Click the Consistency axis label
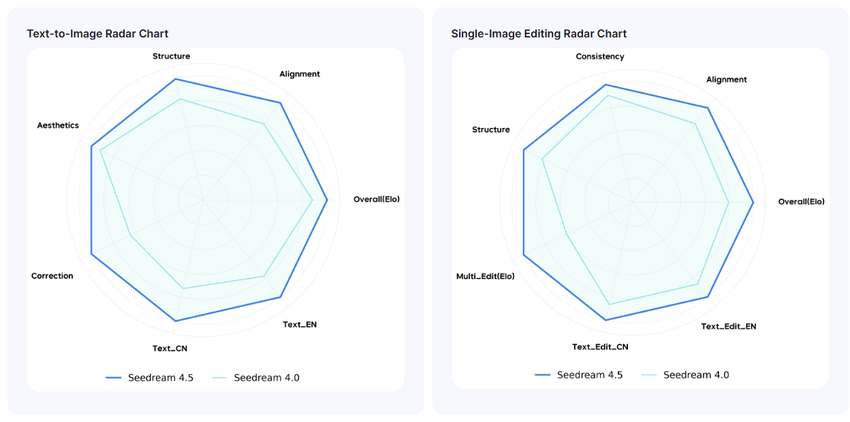This screenshot has width=850, height=422. coord(600,56)
